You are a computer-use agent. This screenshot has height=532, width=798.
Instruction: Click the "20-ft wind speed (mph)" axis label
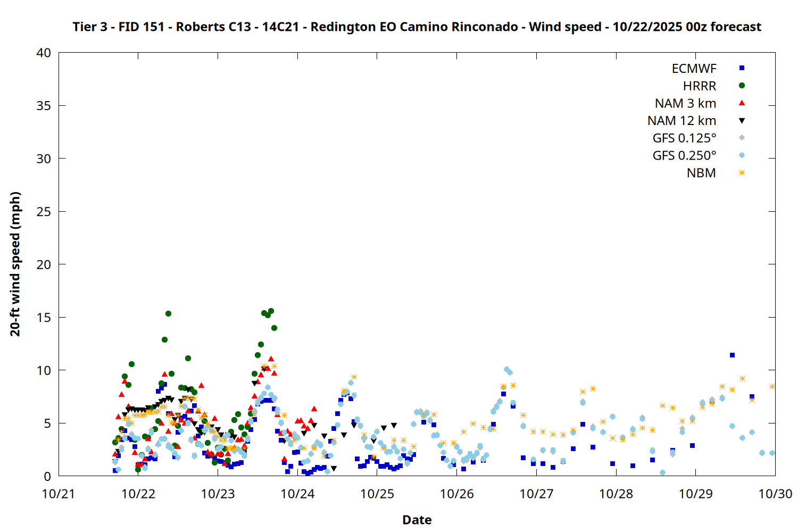click(15, 264)
